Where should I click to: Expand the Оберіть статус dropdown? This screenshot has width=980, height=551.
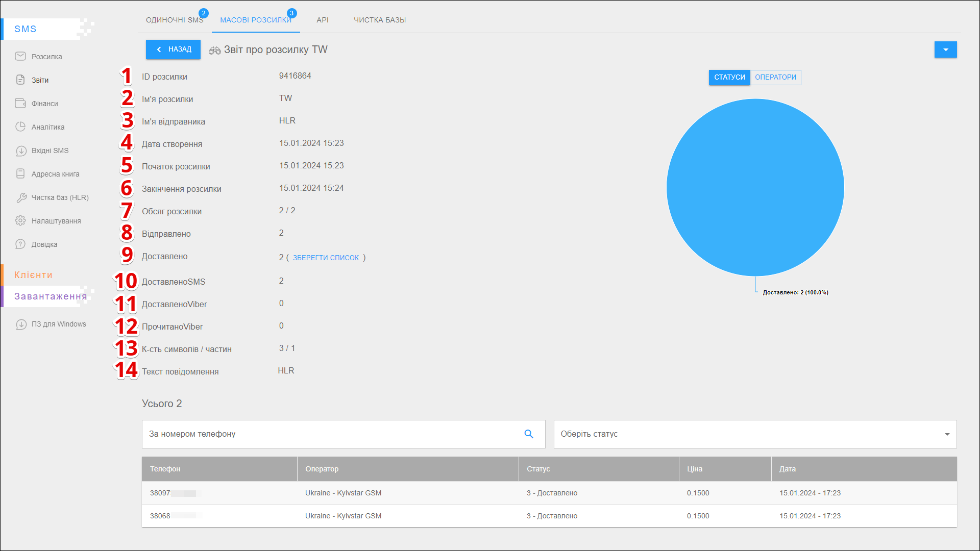(x=755, y=434)
